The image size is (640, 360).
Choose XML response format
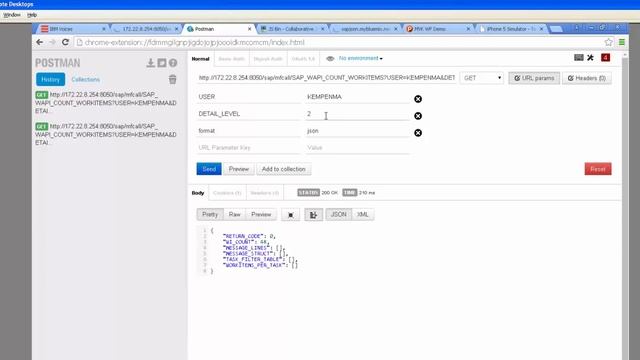pyautogui.click(x=362, y=215)
